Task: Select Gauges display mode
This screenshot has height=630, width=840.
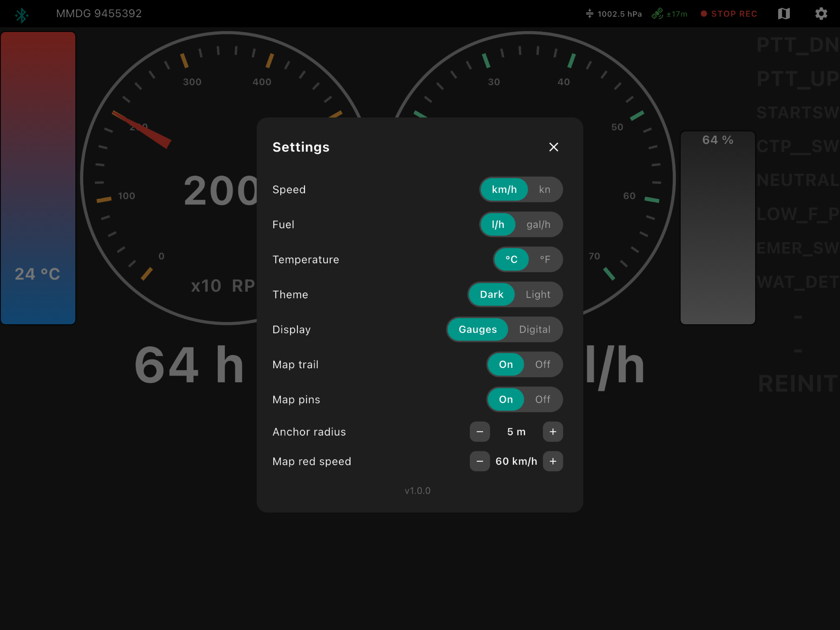Action: click(477, 329)
